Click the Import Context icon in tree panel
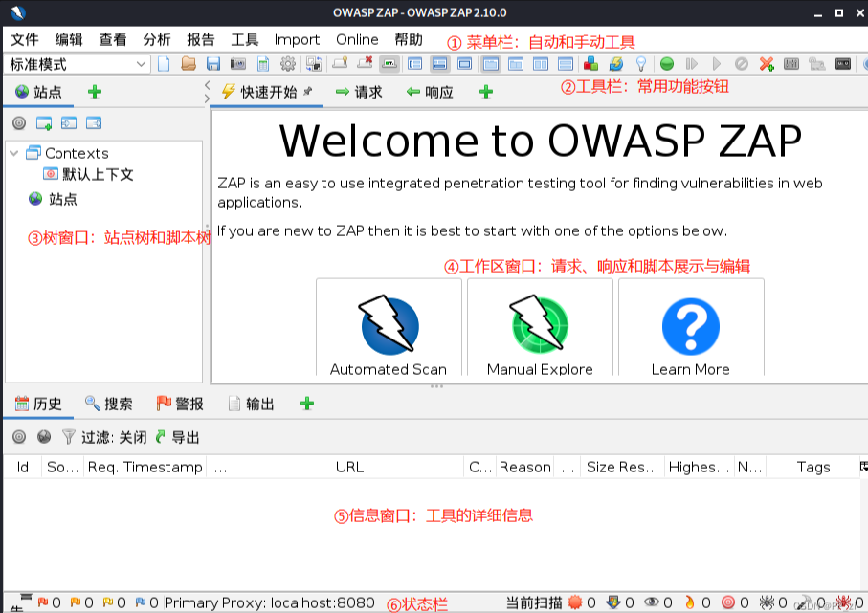 [x=69, y=122]
